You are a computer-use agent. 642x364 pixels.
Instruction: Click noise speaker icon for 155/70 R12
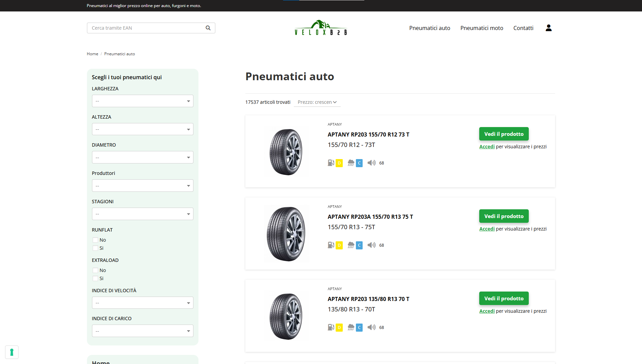coord(371,163)
